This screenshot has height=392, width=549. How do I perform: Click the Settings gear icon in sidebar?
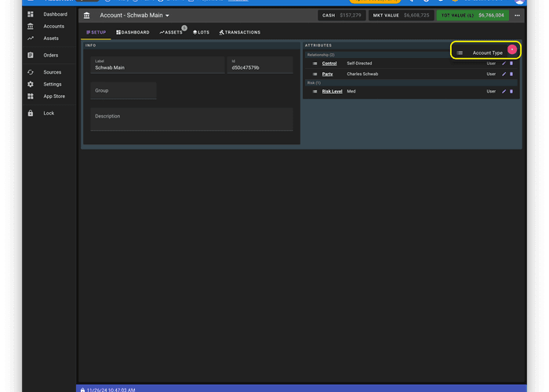31,84
